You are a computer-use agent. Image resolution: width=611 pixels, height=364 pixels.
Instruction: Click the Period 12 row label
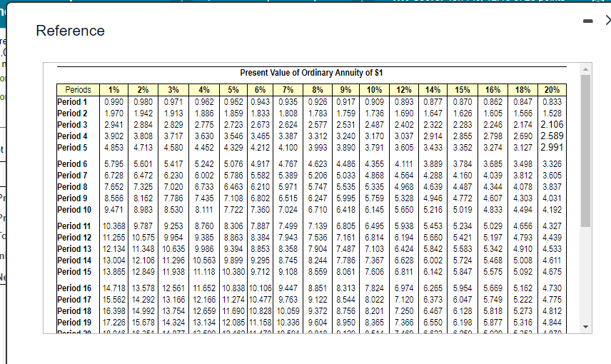(74, 238)
